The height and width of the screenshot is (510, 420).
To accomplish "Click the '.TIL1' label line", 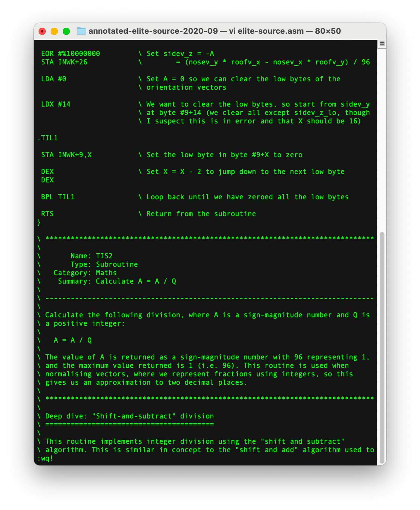I will pyautogui.click(x=47, y=138).
